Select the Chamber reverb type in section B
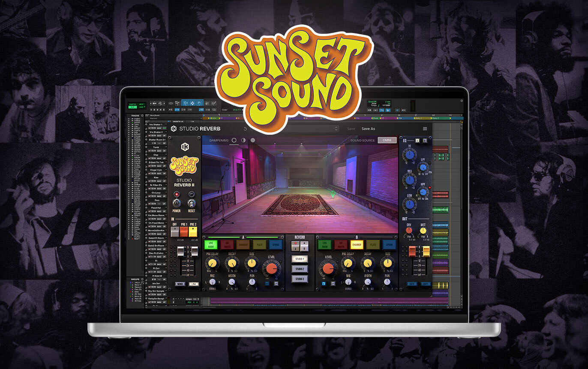The width and height of the screenshot is (588, 369). pyautogui.click(x=356, y=245)
